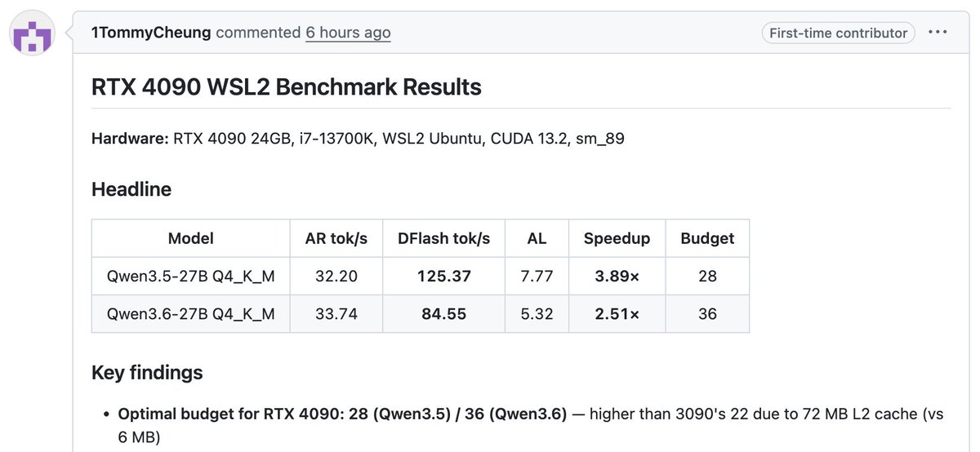Click the 'Model' column header
Viewport: 980px width, 452px height.
point(191,238)
